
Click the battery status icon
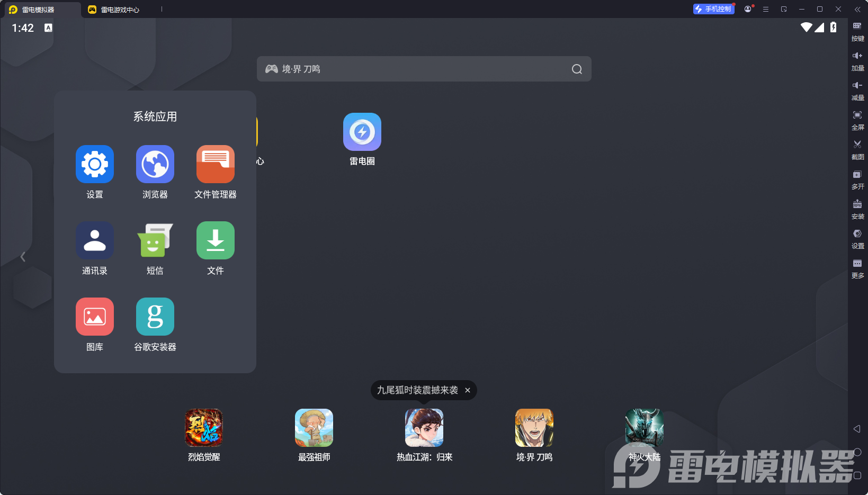[x=834, y=27]
